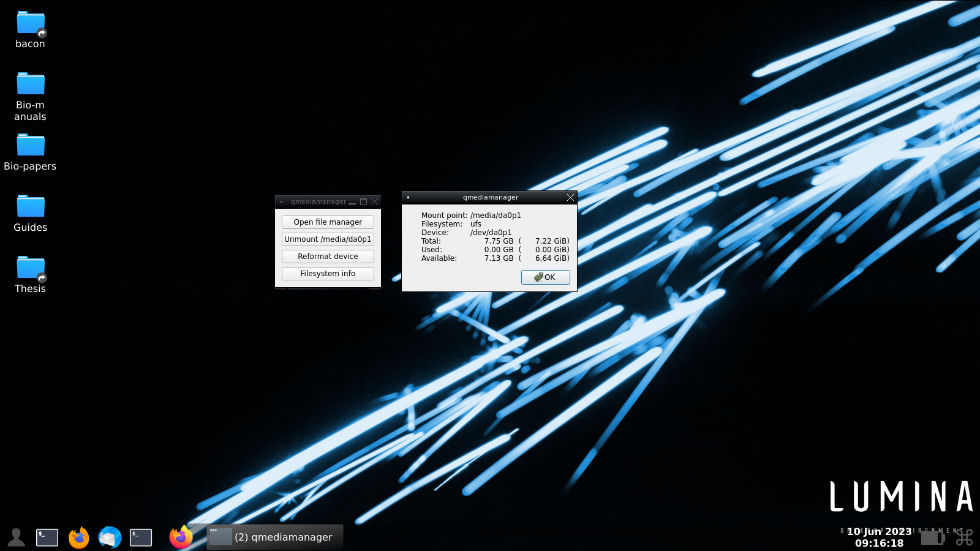
Task: Open the user menu icon in panel
Action: pos(17,537)
